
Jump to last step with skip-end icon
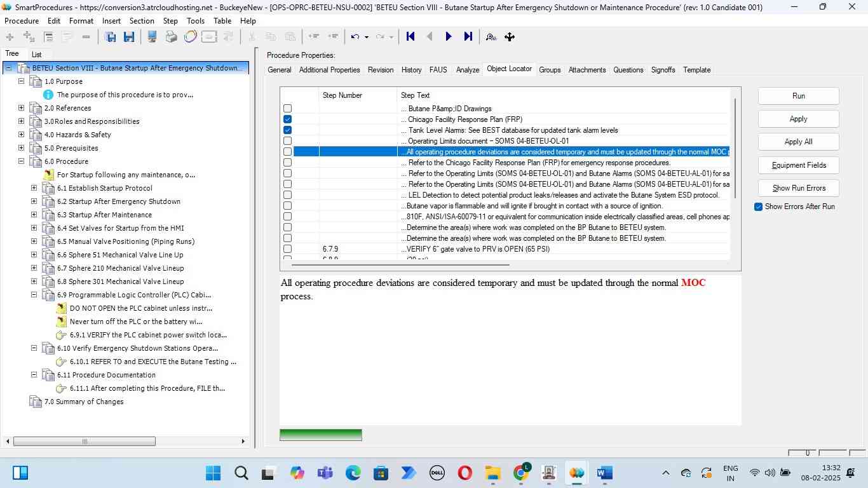tap(468, 37)
